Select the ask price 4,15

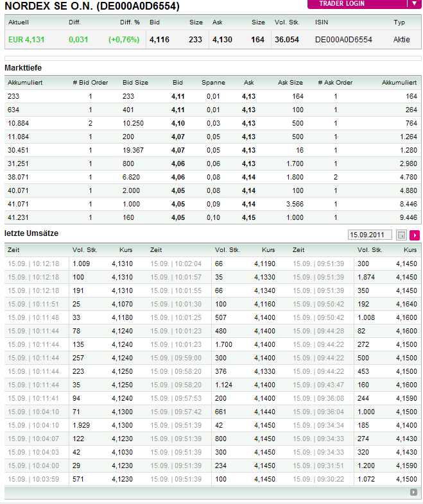(x=248, y=217)
